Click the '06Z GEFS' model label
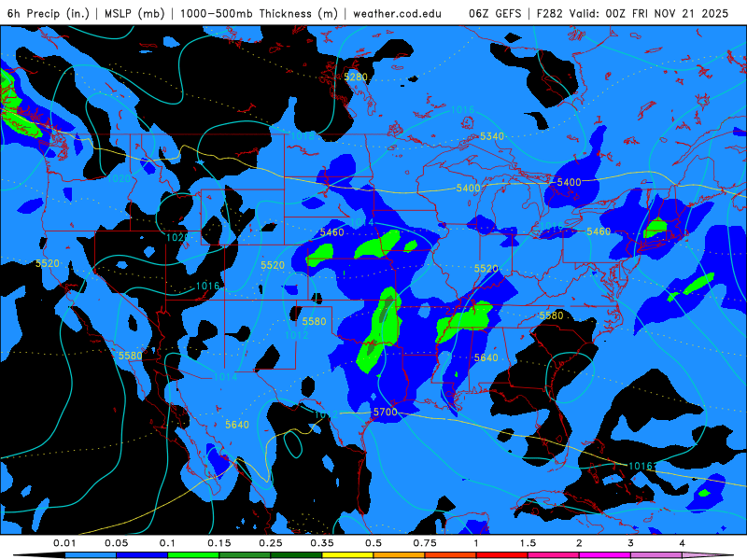Screen dimensions: 747x560 495,13
